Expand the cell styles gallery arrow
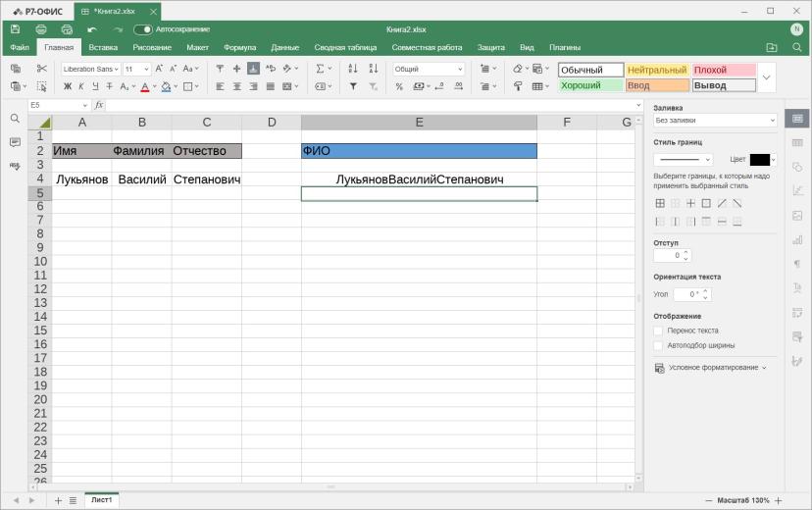Image resolution: width=812 pixels, height=510 pixels. tap(767, 77)
